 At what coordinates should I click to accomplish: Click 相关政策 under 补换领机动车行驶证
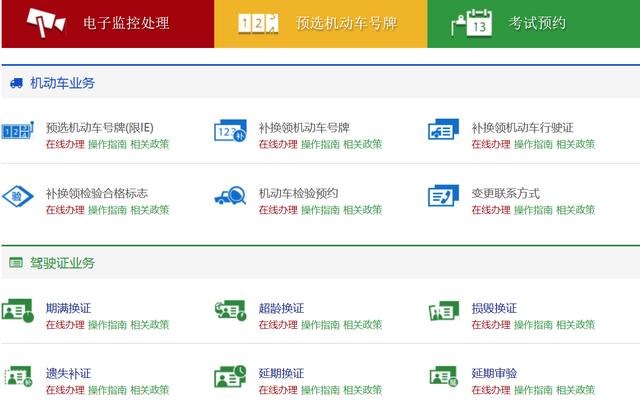tap(576, 144)
